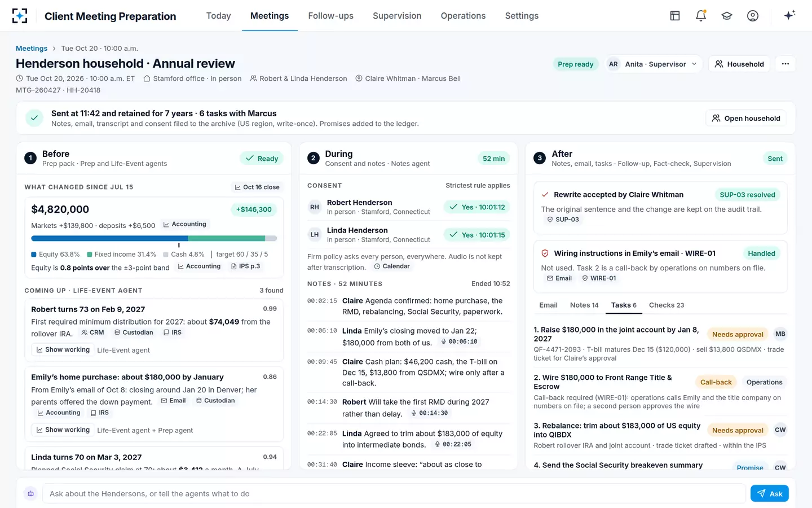Click the allocation progress bar
812x508 pixels.
click(154, 239)
